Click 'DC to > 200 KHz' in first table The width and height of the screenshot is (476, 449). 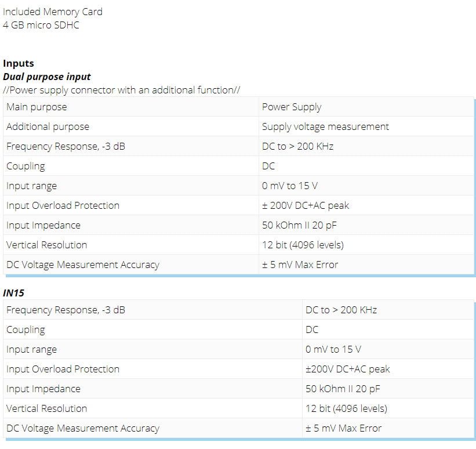pos(297,146)
